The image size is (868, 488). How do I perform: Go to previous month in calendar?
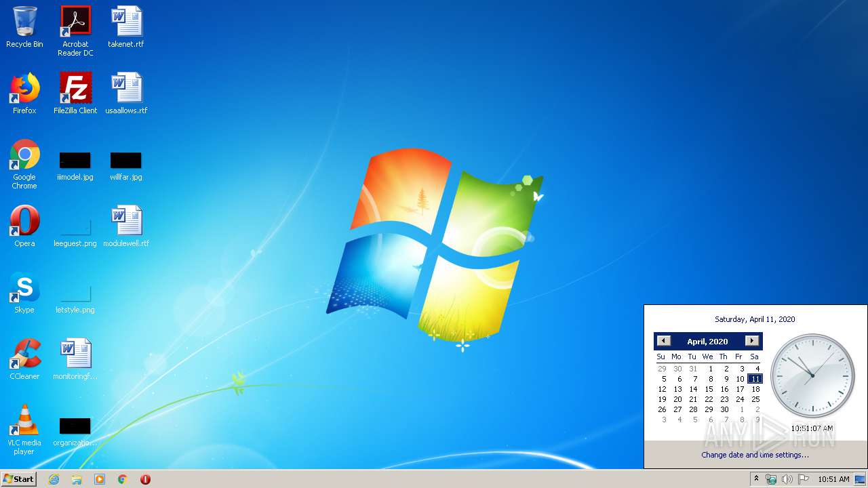click(x=664, y=341)
